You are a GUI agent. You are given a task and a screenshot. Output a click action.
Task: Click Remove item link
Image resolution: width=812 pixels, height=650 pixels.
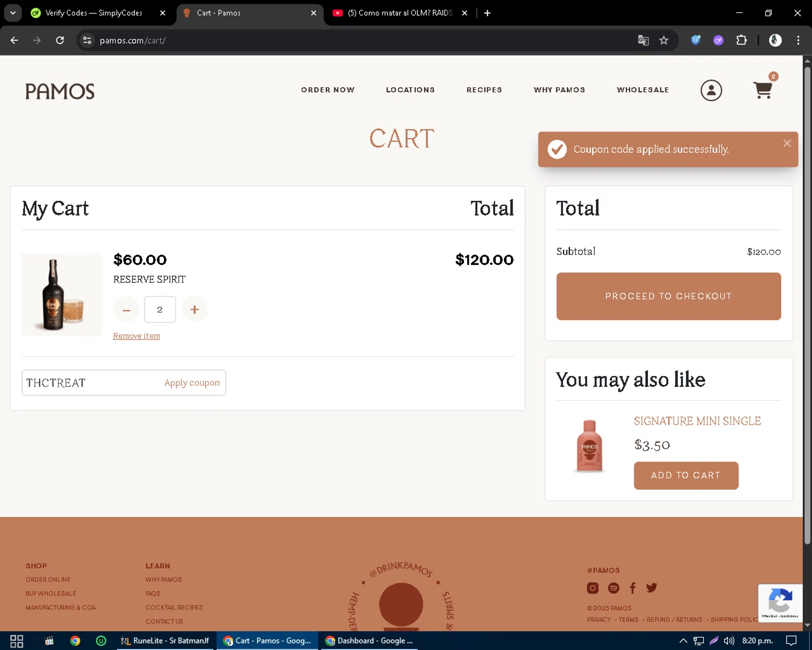click(x=136, y=336)
